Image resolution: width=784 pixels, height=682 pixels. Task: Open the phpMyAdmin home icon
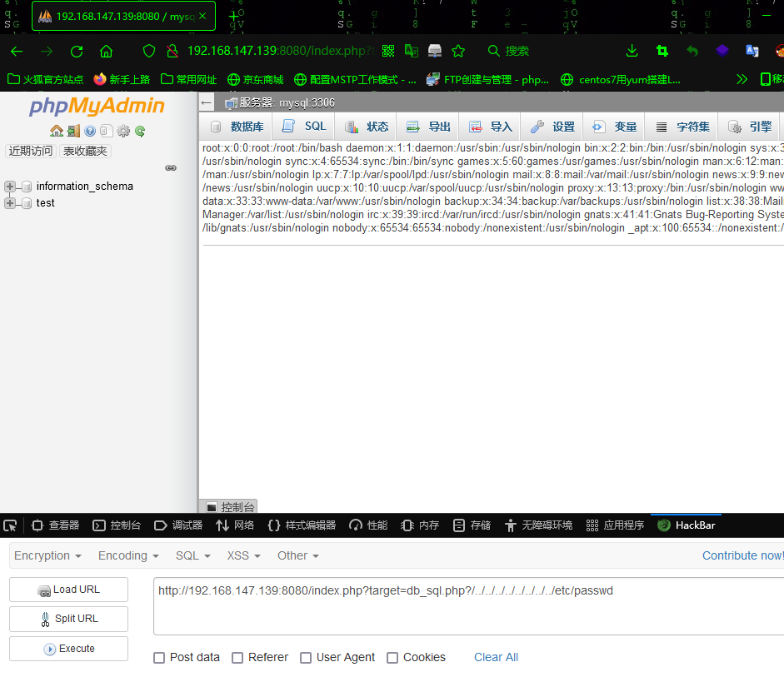[57, 131]
